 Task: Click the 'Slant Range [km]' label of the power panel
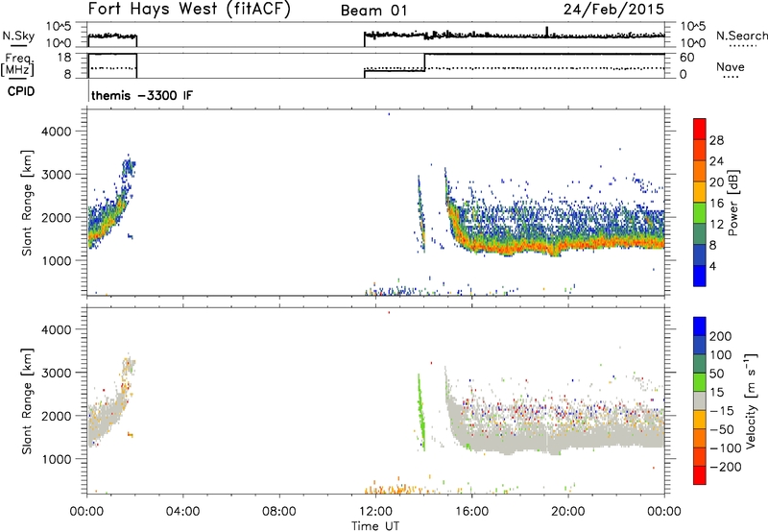click(x=27, y=203)
